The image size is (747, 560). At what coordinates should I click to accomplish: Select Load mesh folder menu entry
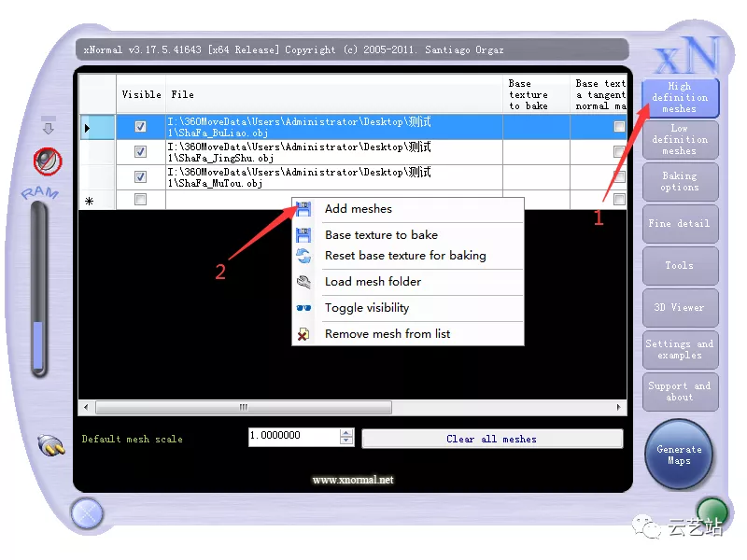408,282
